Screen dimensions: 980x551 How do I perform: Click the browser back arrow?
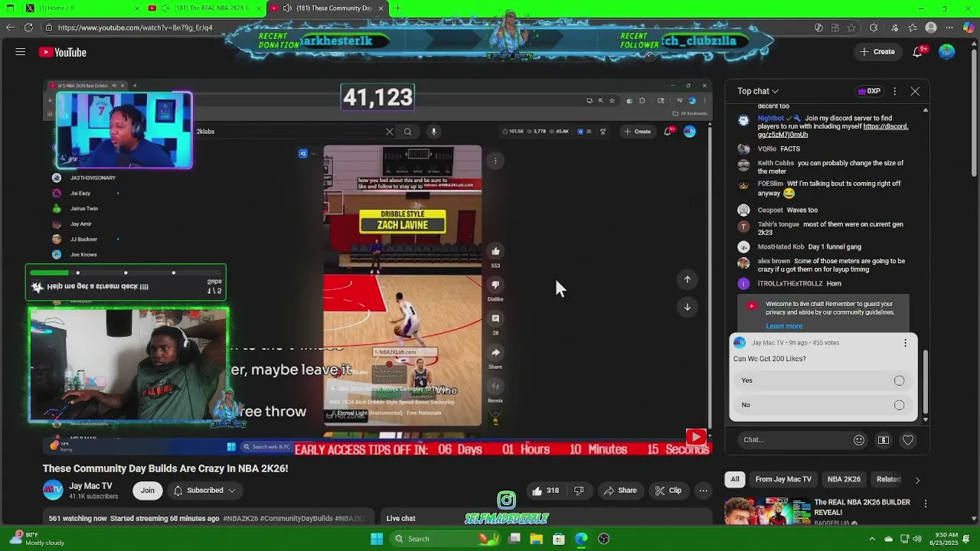click(x=10, y=28)
